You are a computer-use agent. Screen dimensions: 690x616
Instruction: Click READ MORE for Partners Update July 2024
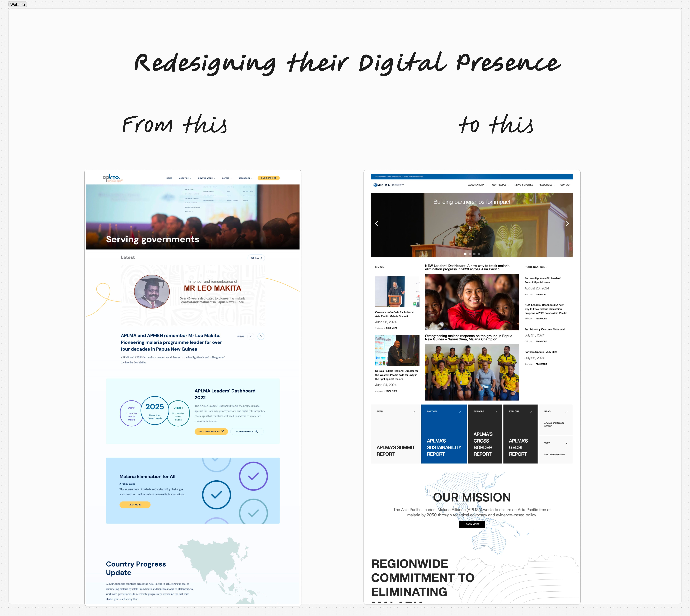pyautogui.click(x=541, y=364)
